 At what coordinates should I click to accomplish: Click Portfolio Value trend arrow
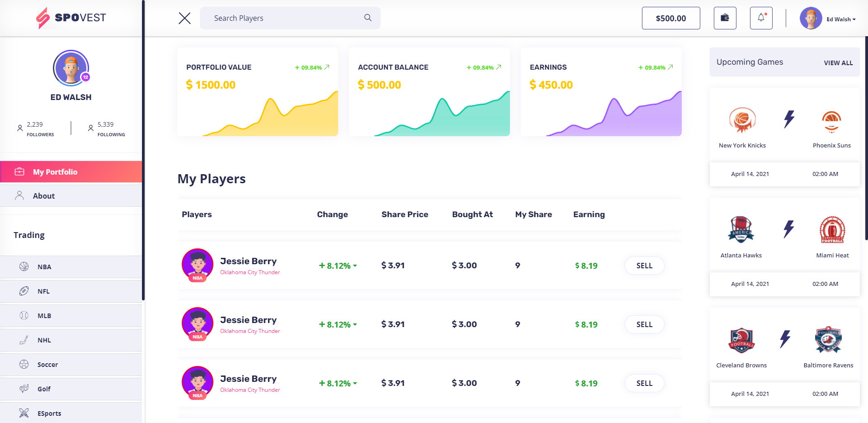click(327, 67)
